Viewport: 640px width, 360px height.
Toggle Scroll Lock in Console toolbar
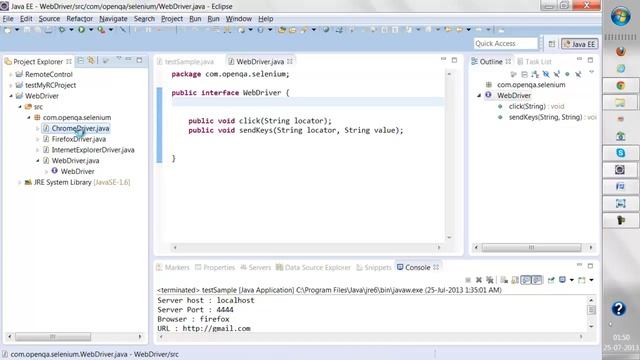coord(515,280)
